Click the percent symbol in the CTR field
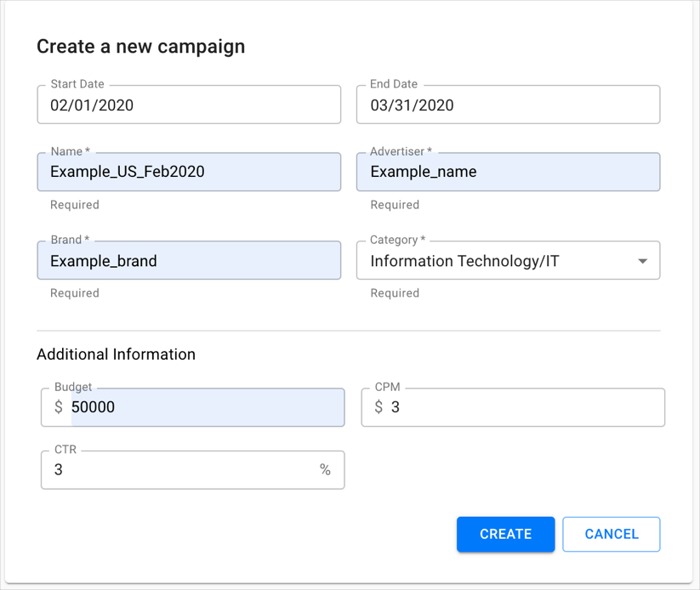700x590 pixels. (325, 469)
